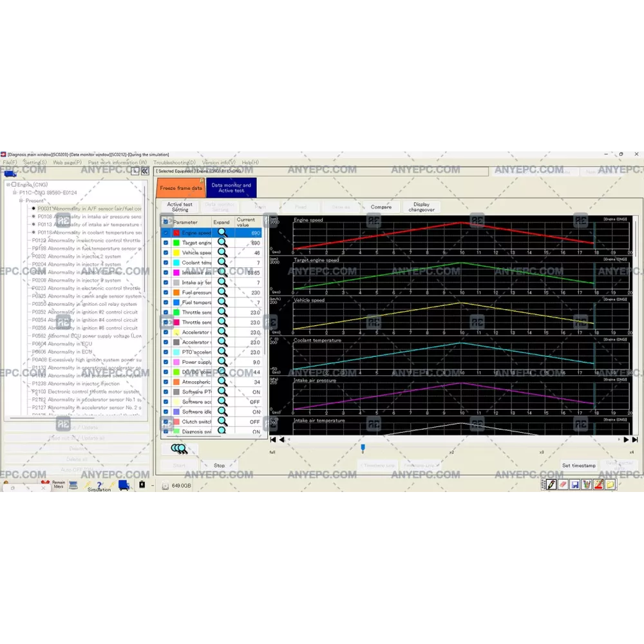Click the Coolant temperature magnifier icon

pos(222,263)
